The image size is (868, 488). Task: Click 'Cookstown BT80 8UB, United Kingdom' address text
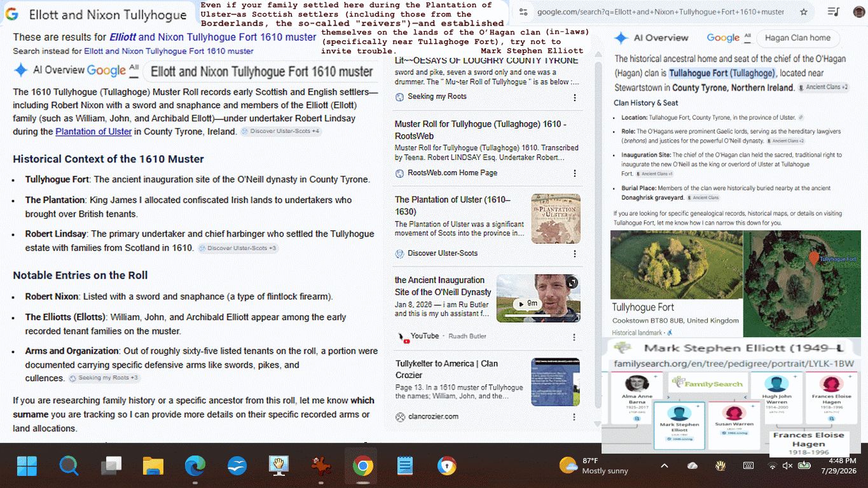[x=676, y=321]
